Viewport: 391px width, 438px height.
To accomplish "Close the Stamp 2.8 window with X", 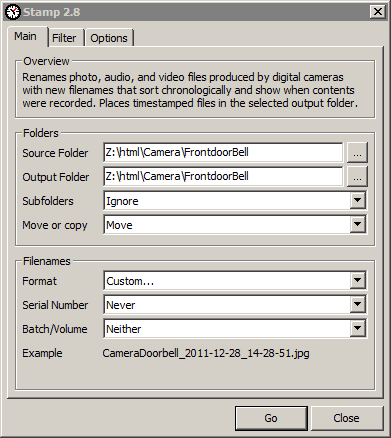I will 378,12.
